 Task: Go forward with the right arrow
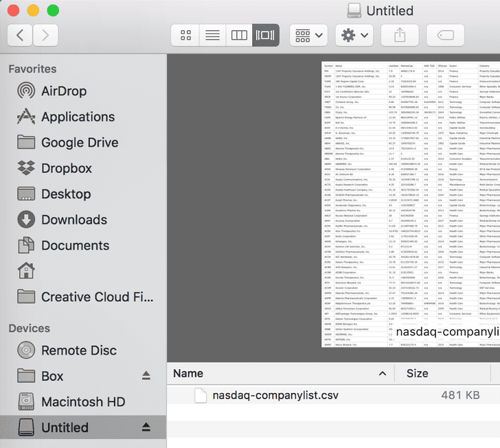pyautogui.click(x=45, y=35)
